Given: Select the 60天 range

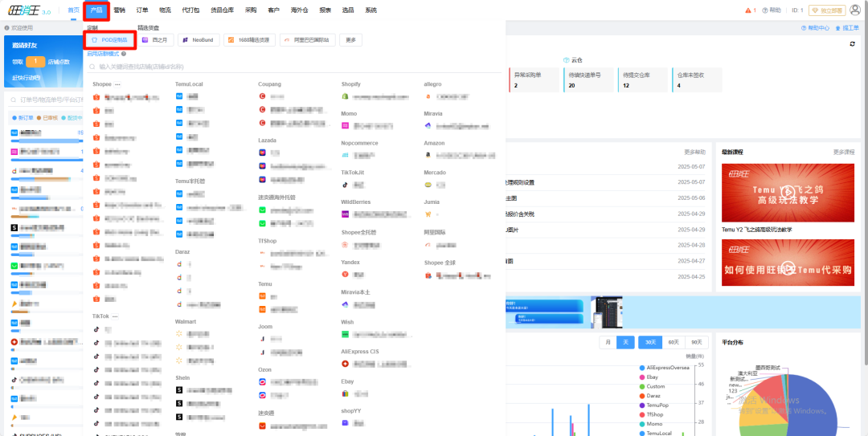Looking at the screenshot, I should [674, 343].
